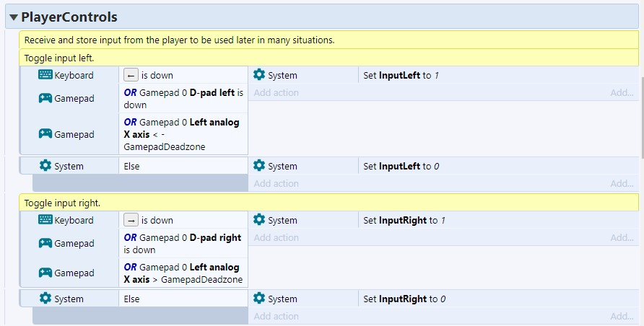
Task: Click the vertical scrollbar at right edge
Action: [642, 119]
